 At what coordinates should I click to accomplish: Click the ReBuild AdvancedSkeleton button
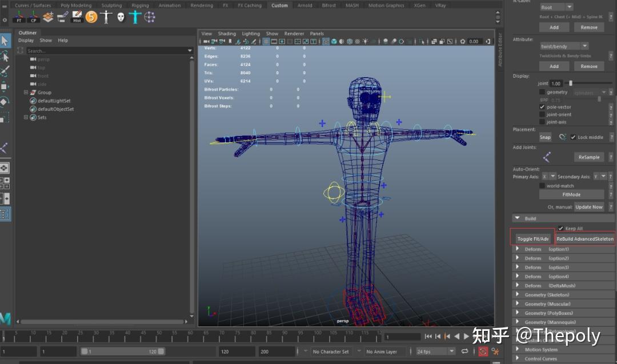[x=585, y=239]
